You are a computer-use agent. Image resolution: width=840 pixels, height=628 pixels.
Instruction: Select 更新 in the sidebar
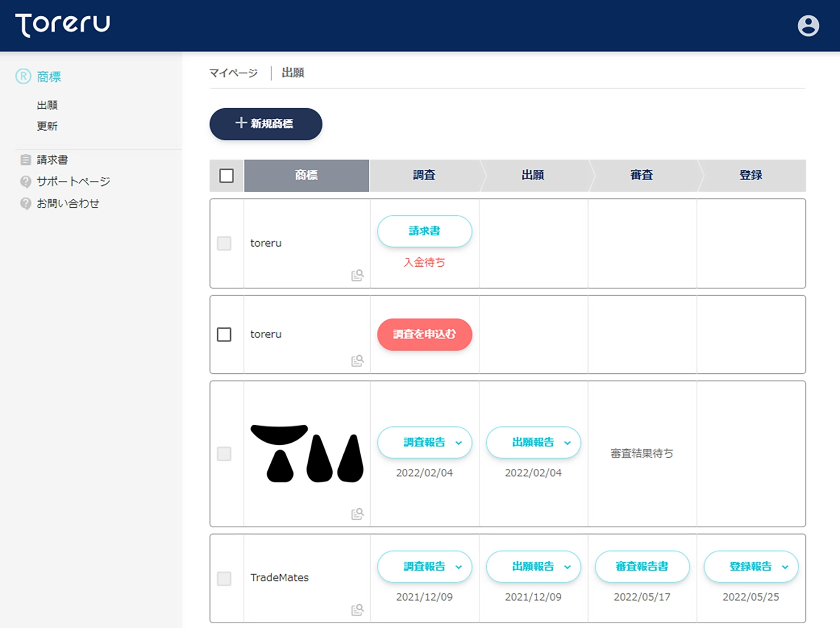[x=47, y=126]
